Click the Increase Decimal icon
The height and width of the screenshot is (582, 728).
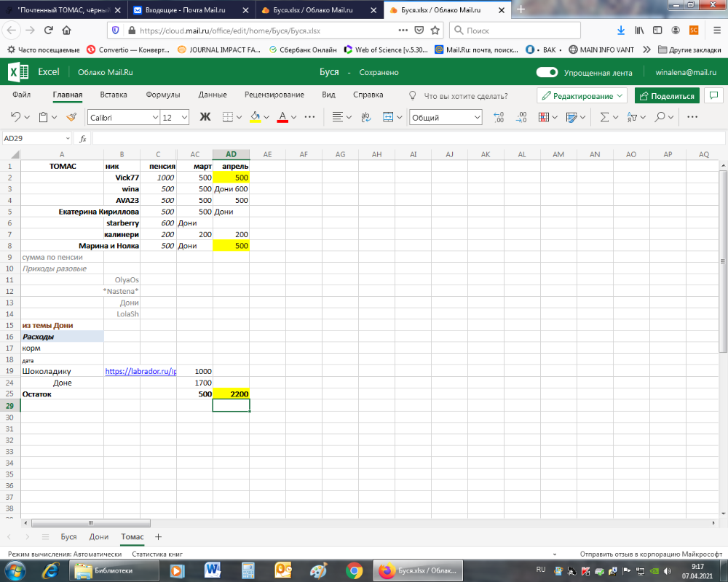[x=499, y=117]
